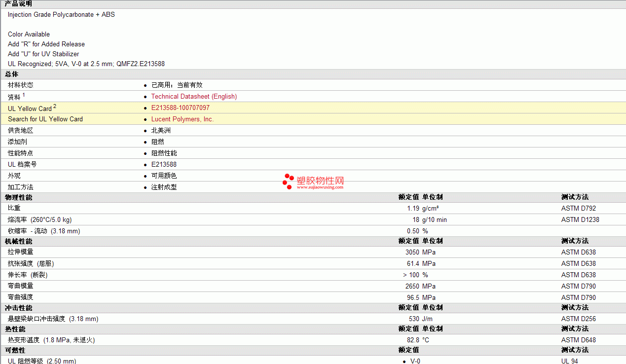Click the V-0 flame rating value
This screenshot has height=364, width=626.
[x=415, y=361]
